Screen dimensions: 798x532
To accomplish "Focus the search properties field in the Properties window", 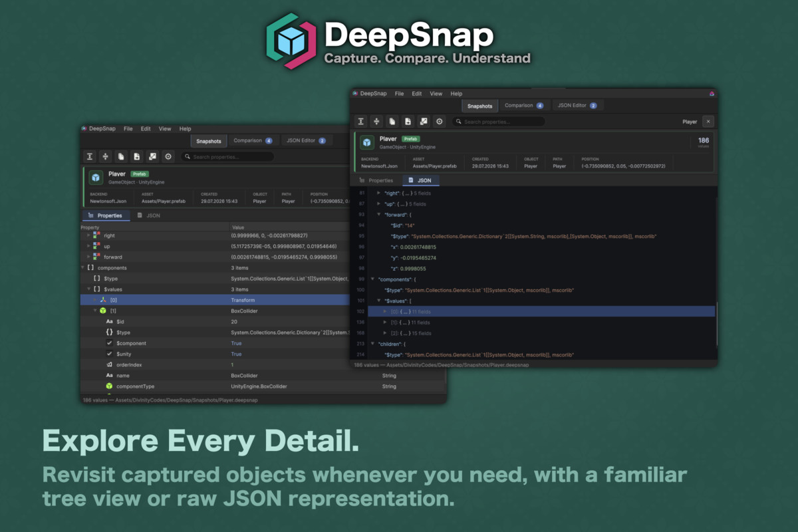I will 227,157.
